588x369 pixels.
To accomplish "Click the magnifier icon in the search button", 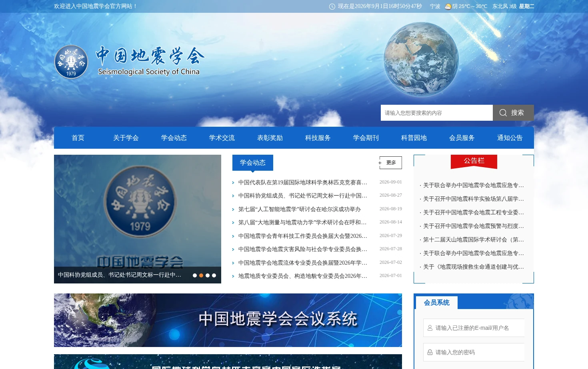I will (503, 113).
